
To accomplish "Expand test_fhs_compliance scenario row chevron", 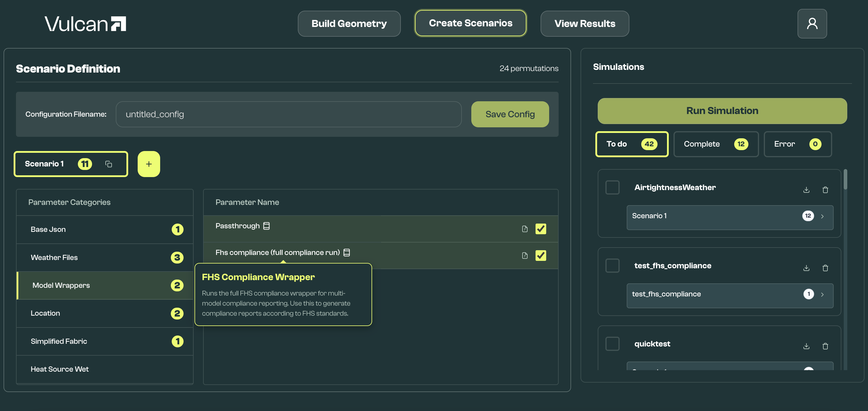I will (822, 295).
